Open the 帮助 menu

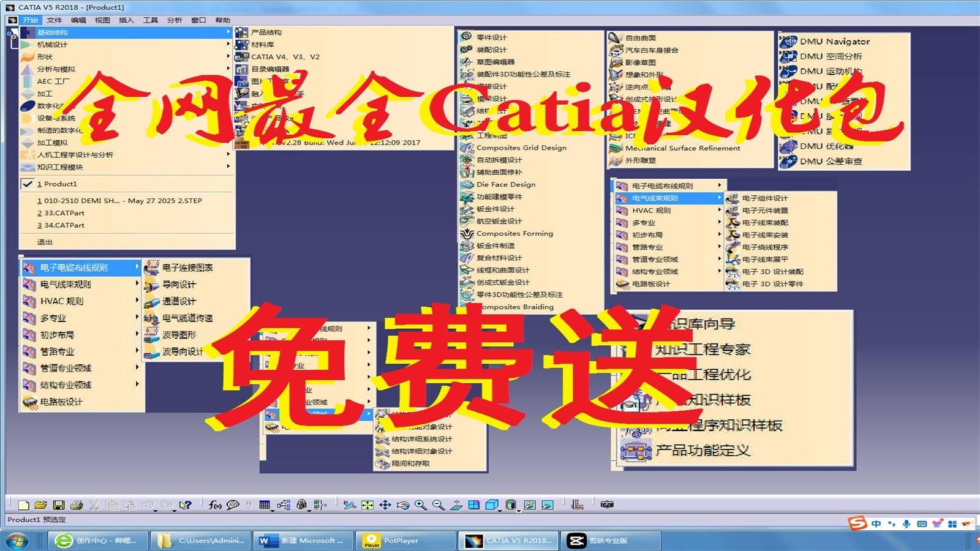(x=223, y=20)
